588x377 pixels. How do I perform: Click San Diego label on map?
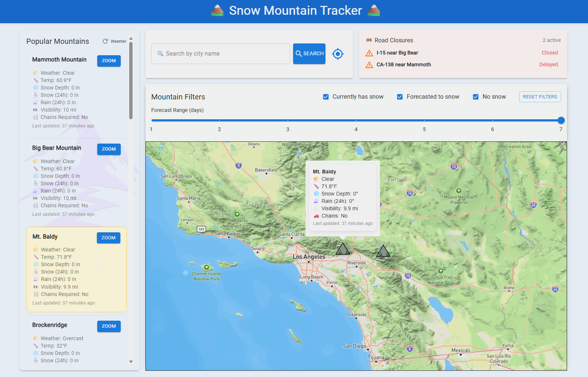(x=355, y=346)
